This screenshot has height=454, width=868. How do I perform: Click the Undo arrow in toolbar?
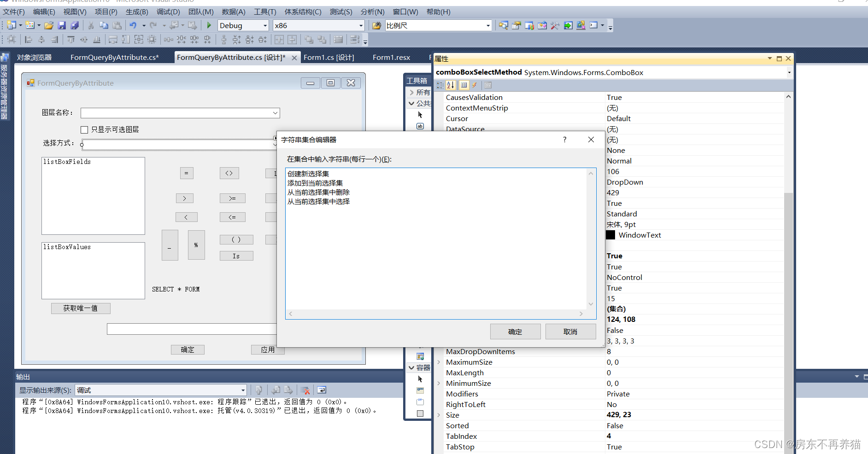(133, 25)
